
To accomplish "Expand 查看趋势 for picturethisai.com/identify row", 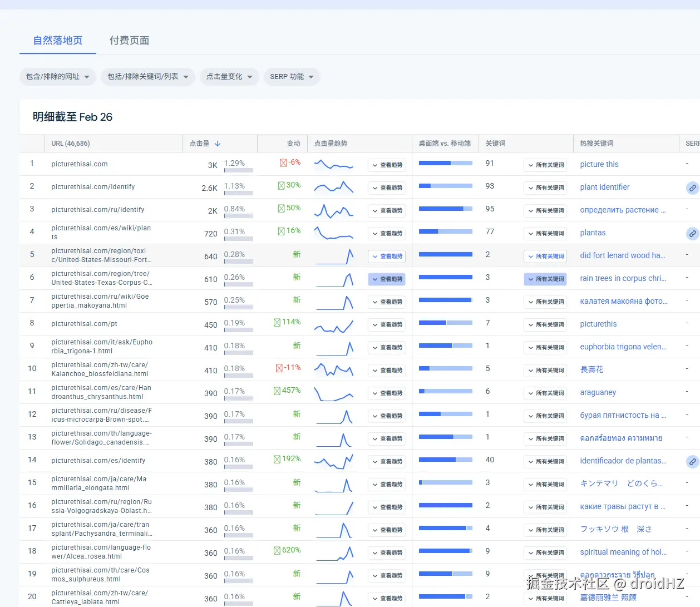I will [x=387, y=188].
